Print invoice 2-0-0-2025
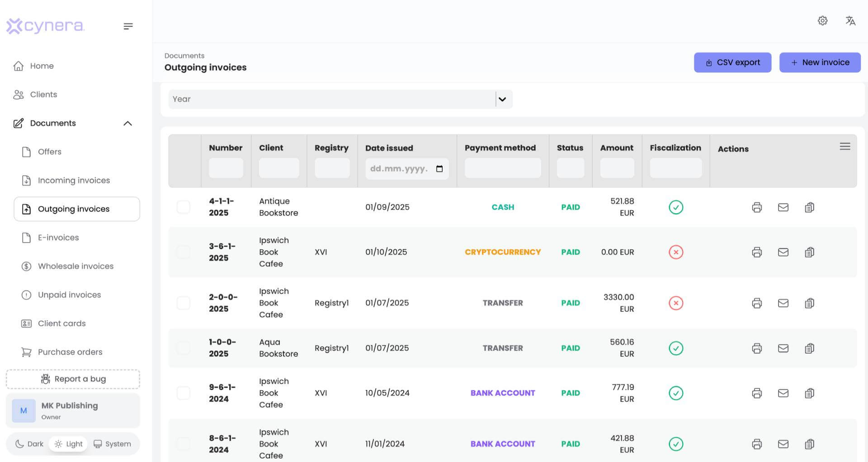868x462 pixels. coord(757,303)
